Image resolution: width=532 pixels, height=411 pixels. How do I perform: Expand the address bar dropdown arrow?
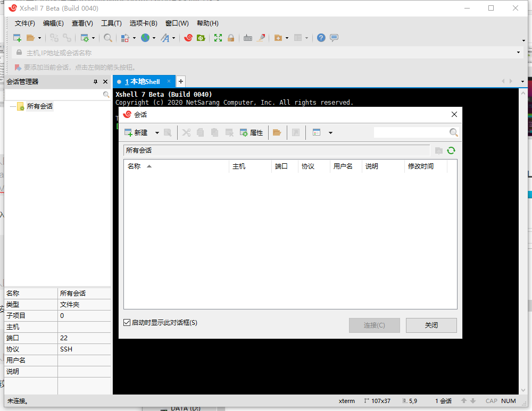tap(518, 53)
